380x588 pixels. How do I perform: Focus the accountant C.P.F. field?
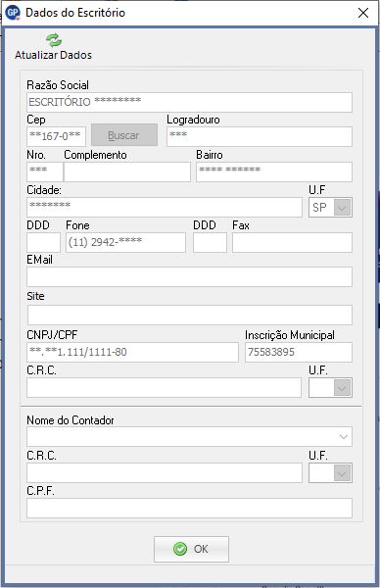click(x=190, y=508)
